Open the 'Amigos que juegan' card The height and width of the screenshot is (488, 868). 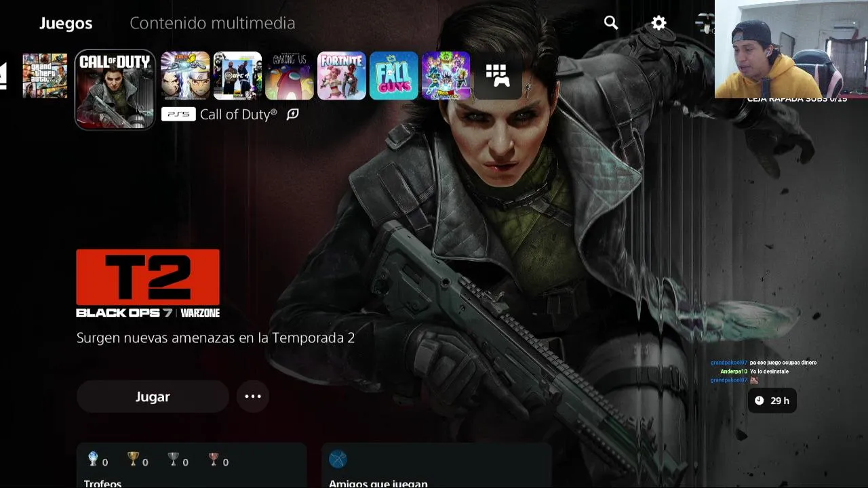(x=437, y=466)
